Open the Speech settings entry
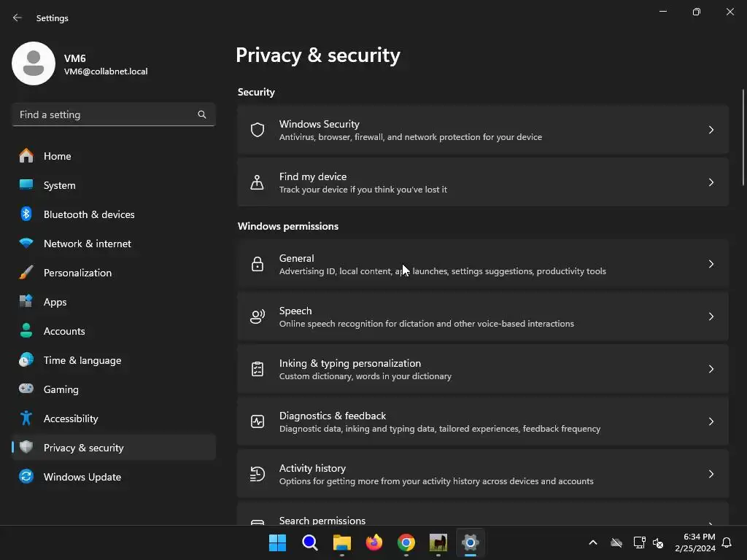Screen dimensions: 747x560 coord(483,316)
